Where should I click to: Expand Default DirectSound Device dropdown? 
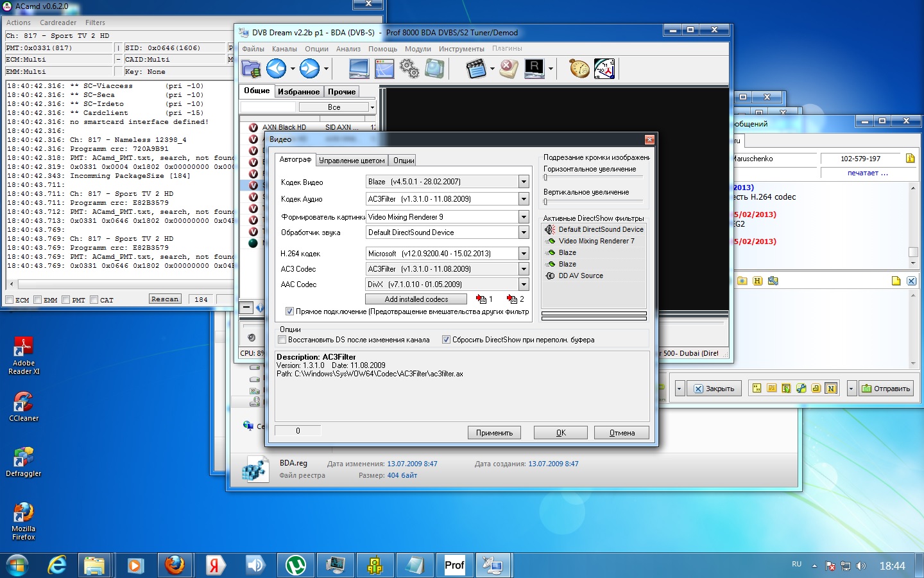(524, 232)
